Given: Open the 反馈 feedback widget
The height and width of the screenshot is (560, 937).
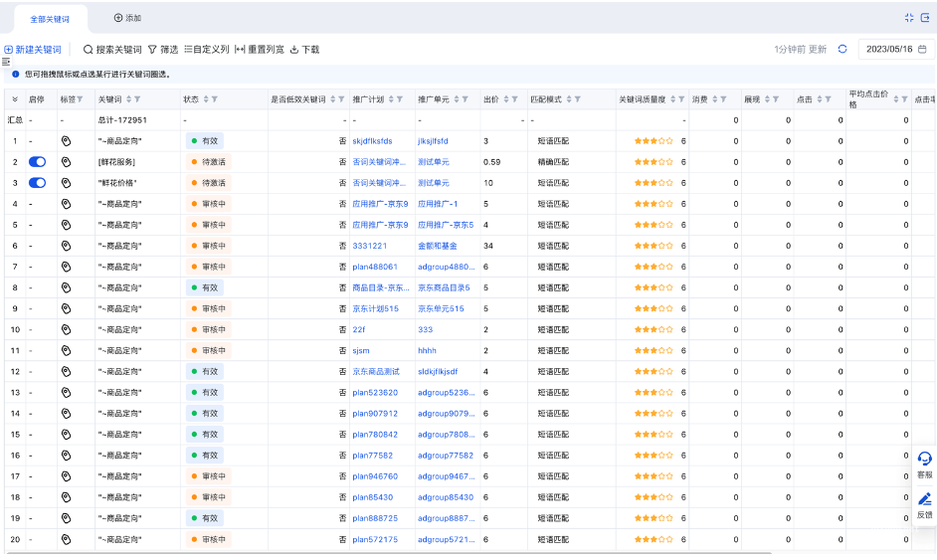Looking at the screenshot, I should 924,505.
